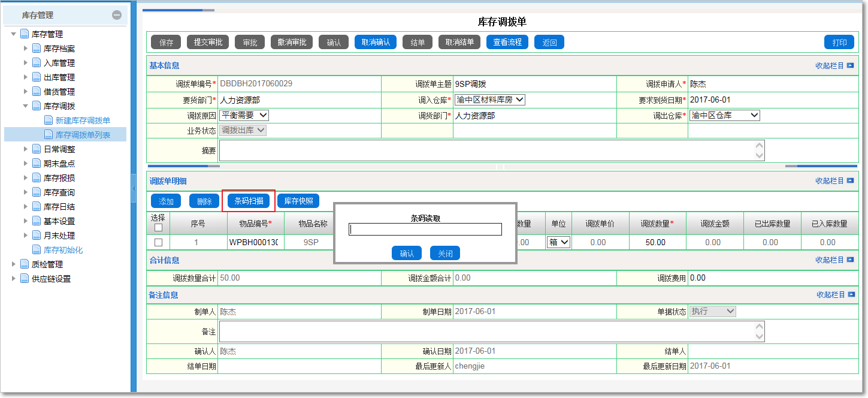Check the row 1 selection checkbox

point(158,242)
